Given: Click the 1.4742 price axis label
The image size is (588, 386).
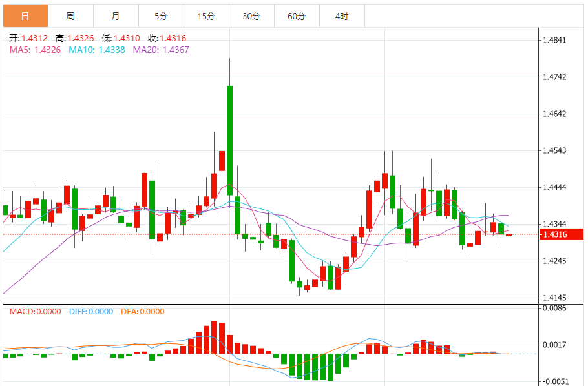Looking at the screenshot, I should 554,77.
